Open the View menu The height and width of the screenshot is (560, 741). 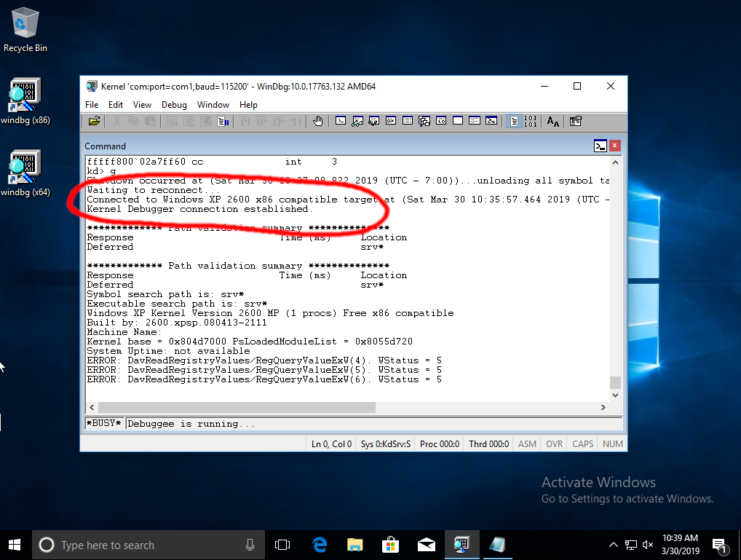point(142,105)
